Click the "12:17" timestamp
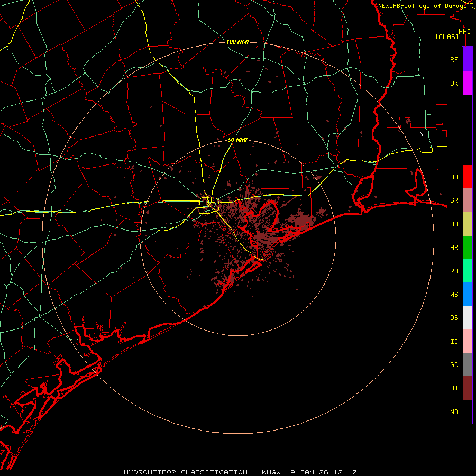The width and height of the screenshot is (476, 476). coord(345,472)
